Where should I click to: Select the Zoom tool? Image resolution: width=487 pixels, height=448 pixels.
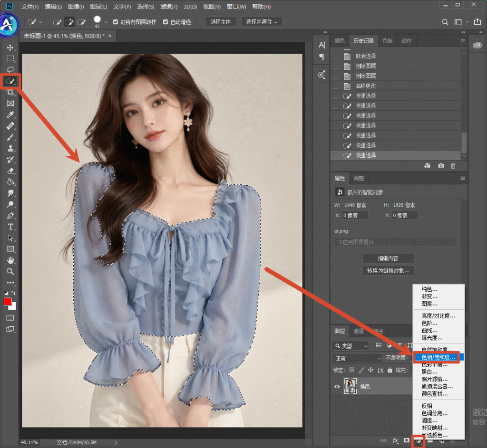tap(10, 271)
